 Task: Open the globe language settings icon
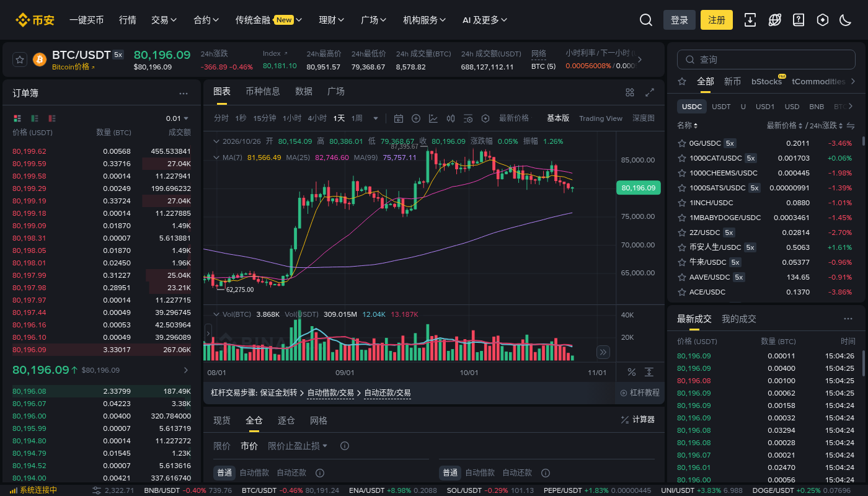tap(774, 20)
